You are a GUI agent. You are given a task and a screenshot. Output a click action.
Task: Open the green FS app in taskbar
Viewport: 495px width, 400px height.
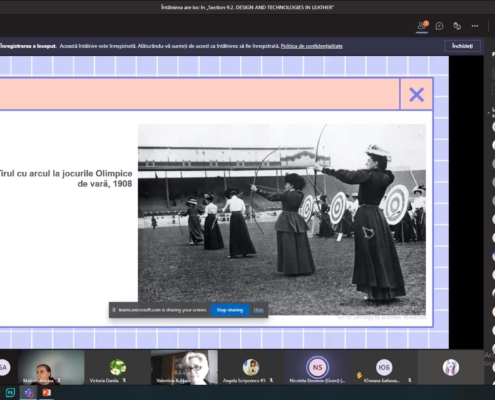[10, 393]
